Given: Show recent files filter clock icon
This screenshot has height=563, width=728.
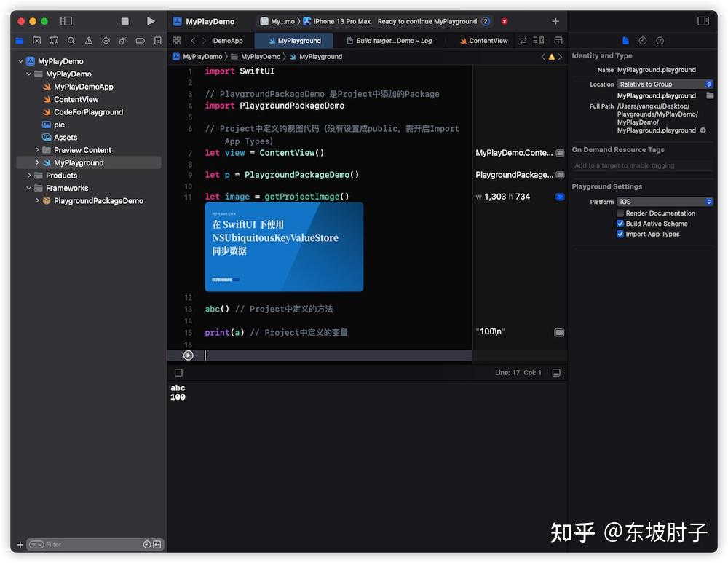Looking at the screenshot, I should tap(147, 544).
